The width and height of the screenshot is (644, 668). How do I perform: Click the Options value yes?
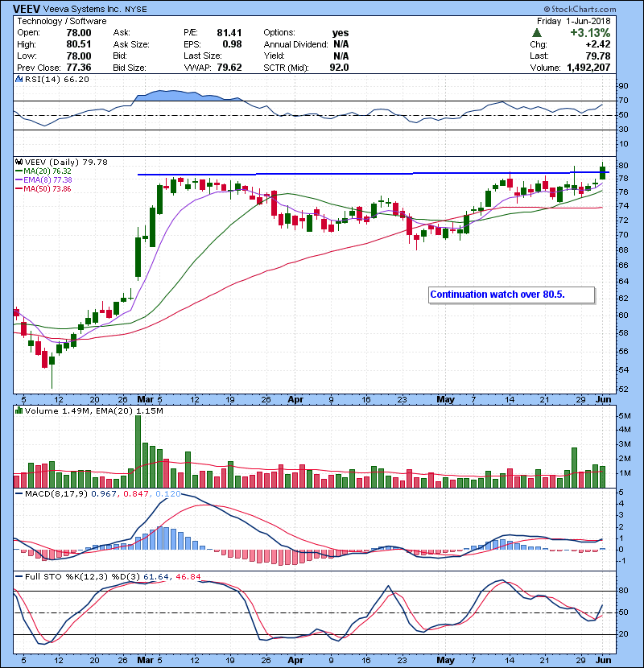click(x=341, y=33)
